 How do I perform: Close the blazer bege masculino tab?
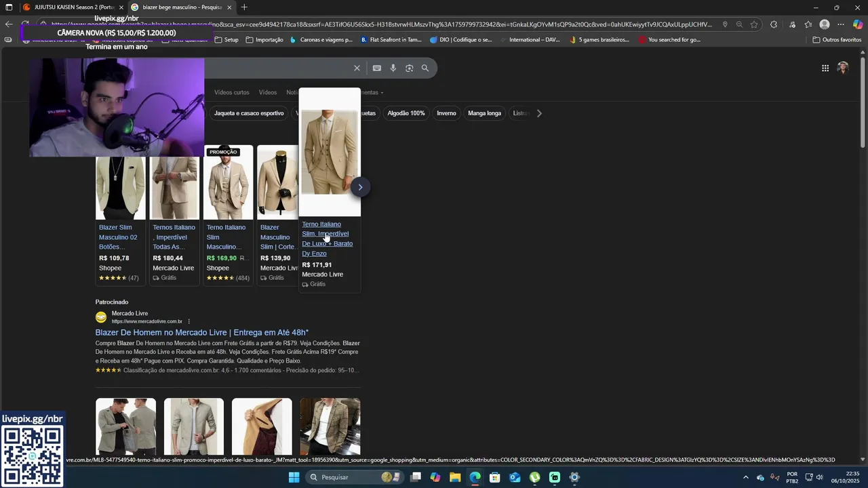(x=229, y=7)
